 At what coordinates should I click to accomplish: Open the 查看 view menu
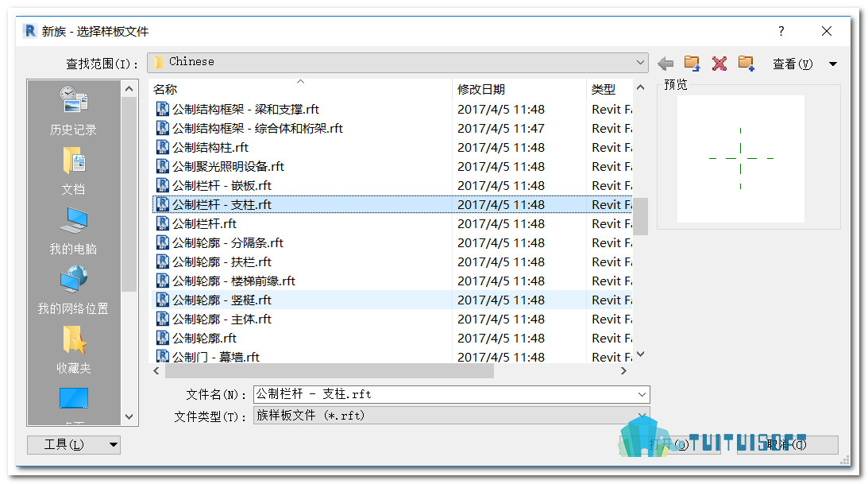793,64
